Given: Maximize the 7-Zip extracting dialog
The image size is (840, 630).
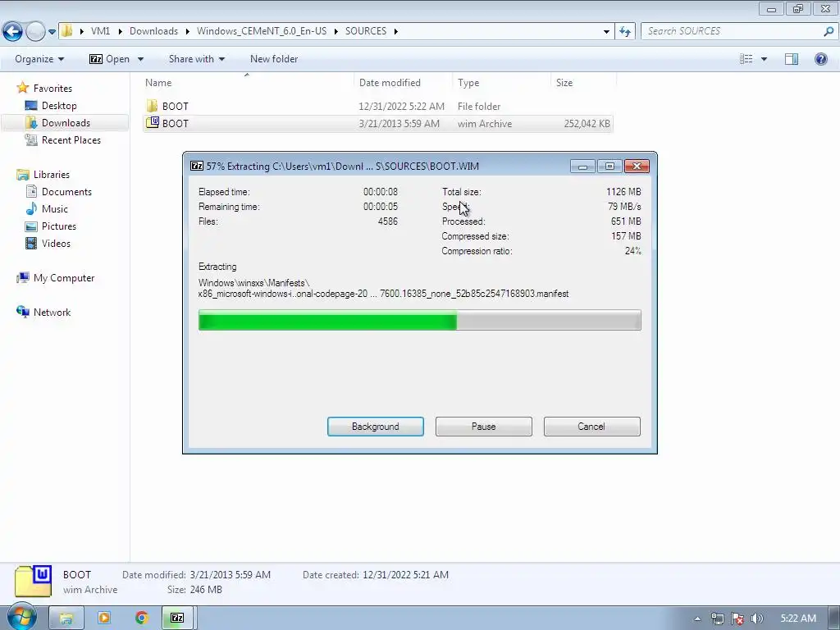Looking at the screenshot, I should click(609, 167).
